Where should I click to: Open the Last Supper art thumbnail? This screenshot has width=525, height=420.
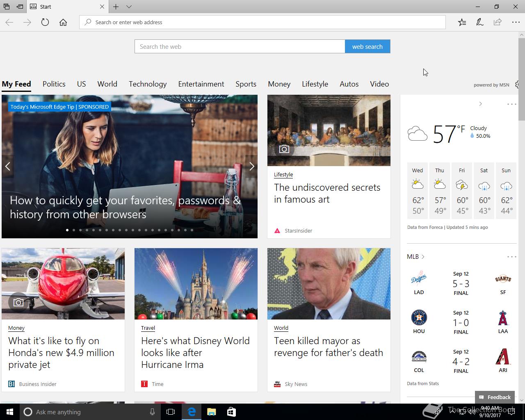click(x=329, y=130)
